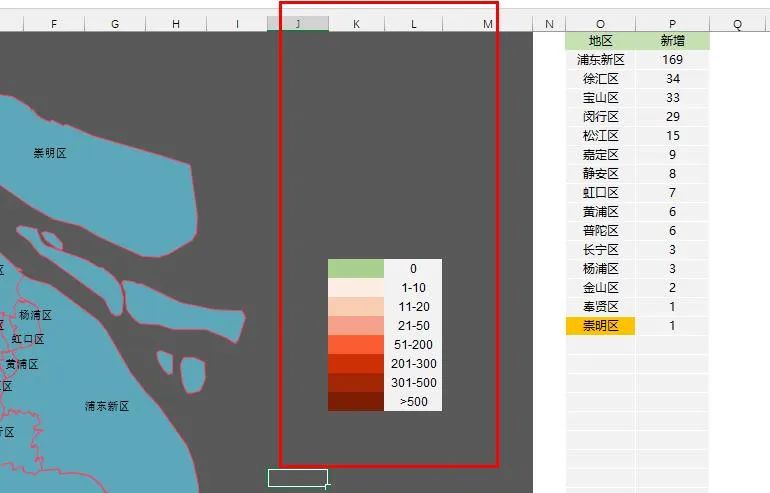
Task: Select the legend cell labeled 11-20
Action: (413, 306)
